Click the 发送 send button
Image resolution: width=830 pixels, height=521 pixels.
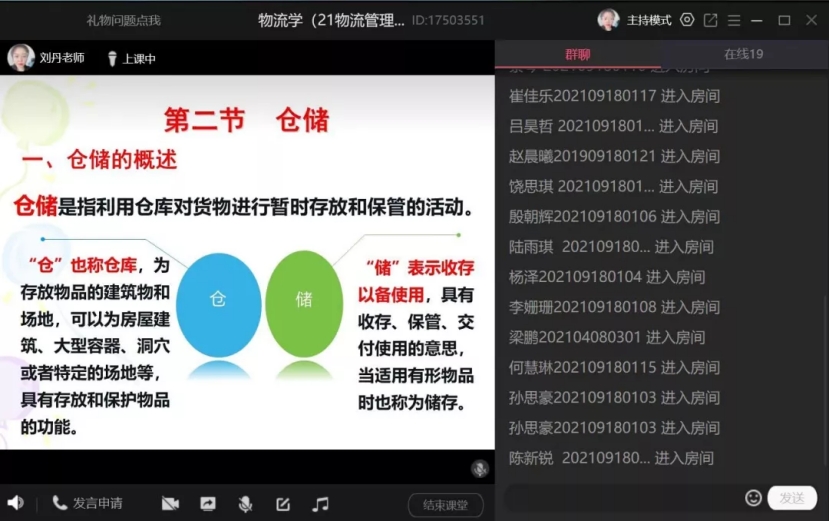tap(792, 498)
